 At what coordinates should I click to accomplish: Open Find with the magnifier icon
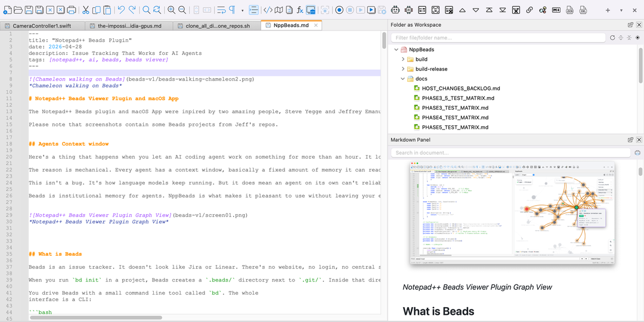pyautogui.click(x=146, y=10)
